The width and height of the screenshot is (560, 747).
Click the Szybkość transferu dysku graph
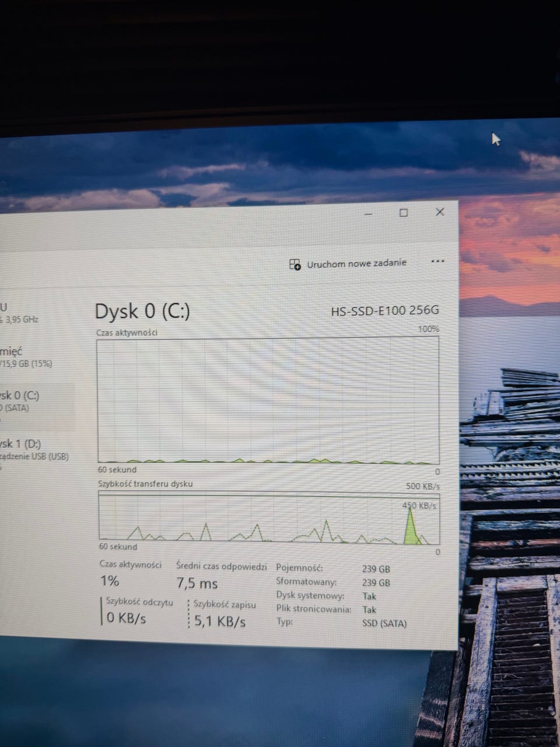coord(269,518)
